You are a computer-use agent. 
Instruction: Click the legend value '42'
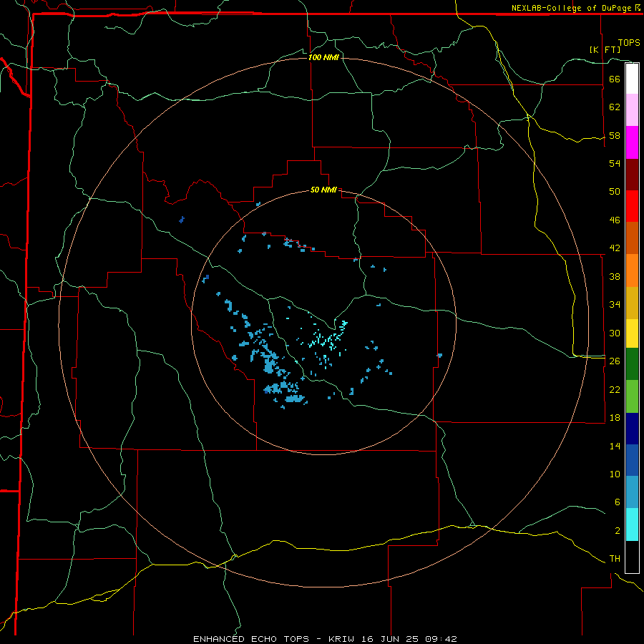click(615, 248)
